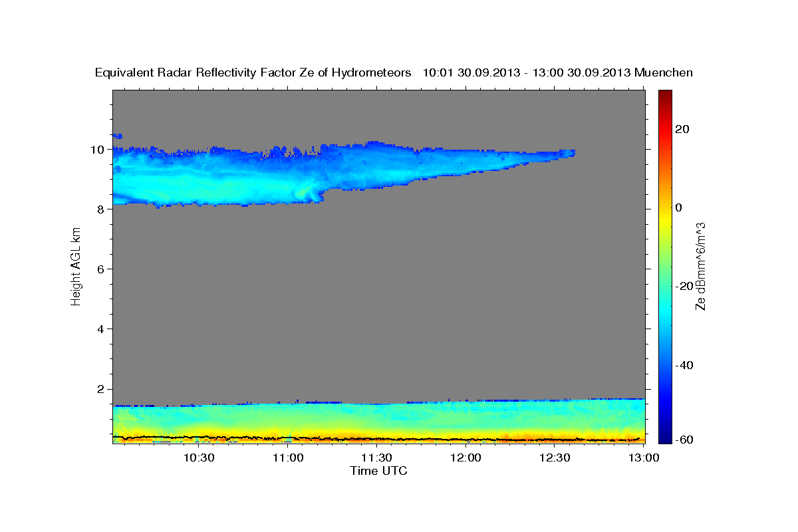Viewport: 798px width, 532px height.
Task: Click the 10:30 time tick label
Action: pyautogui.click(x=199, y=458)
